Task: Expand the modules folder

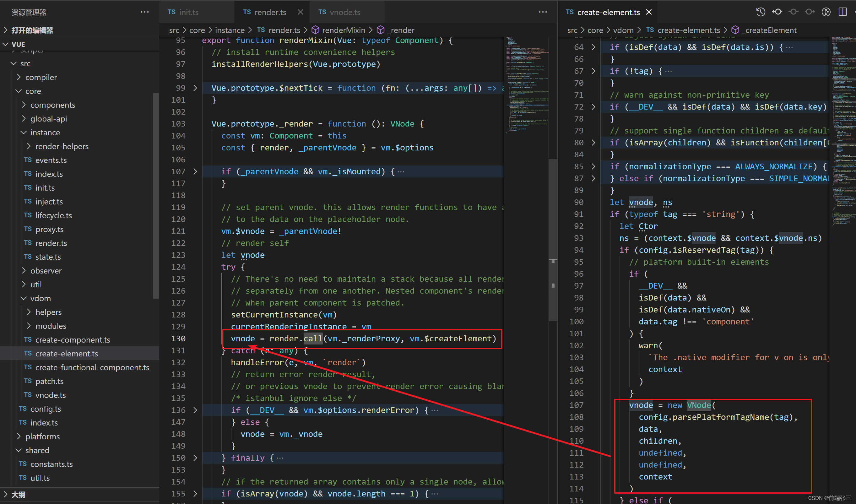Action: click(79, 326)
